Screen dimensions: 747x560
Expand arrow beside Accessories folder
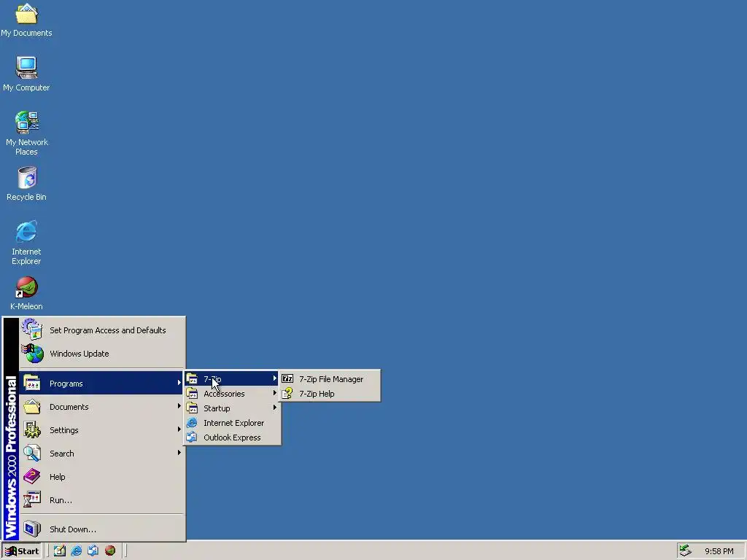(275, 393)
